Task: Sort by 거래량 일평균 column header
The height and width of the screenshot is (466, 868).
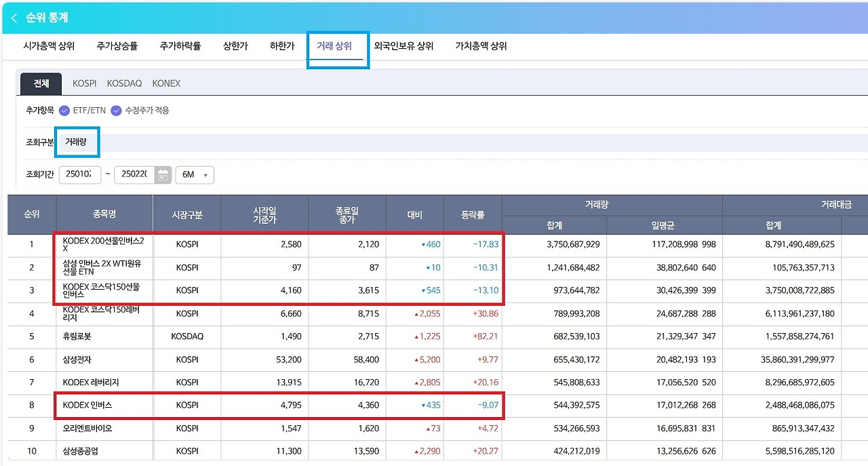Action: pyautogui.click(x=665, y=225)
